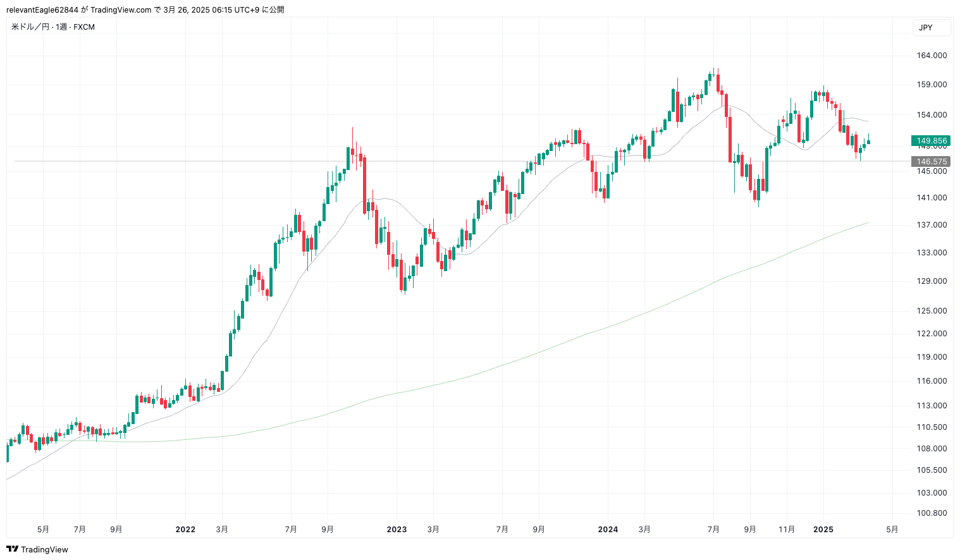Select the 137.000 label on the price scale
The width and height of the screenshot is (960, 560).
(932, 225)
